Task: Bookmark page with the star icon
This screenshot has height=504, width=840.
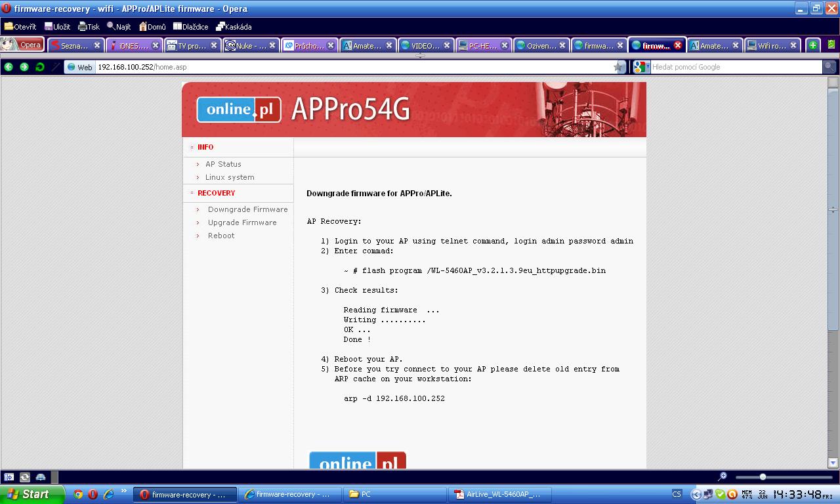Action: [x=618, y=67]
